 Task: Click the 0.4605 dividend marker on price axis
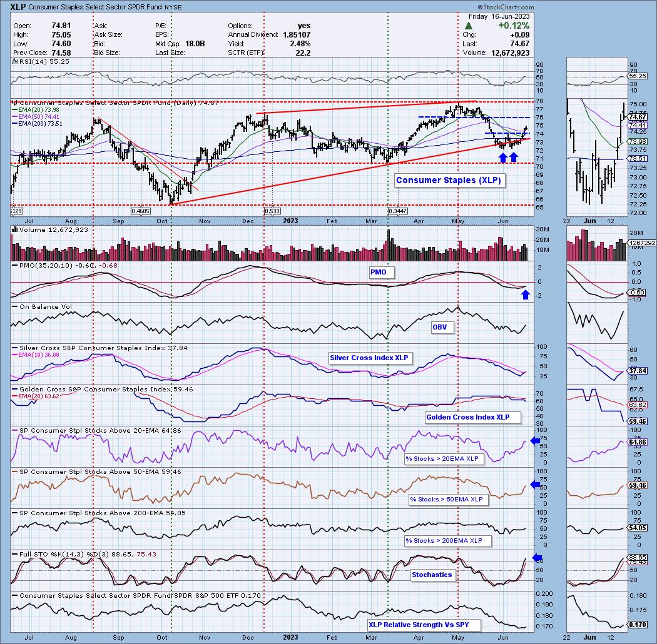pos(140,211)
